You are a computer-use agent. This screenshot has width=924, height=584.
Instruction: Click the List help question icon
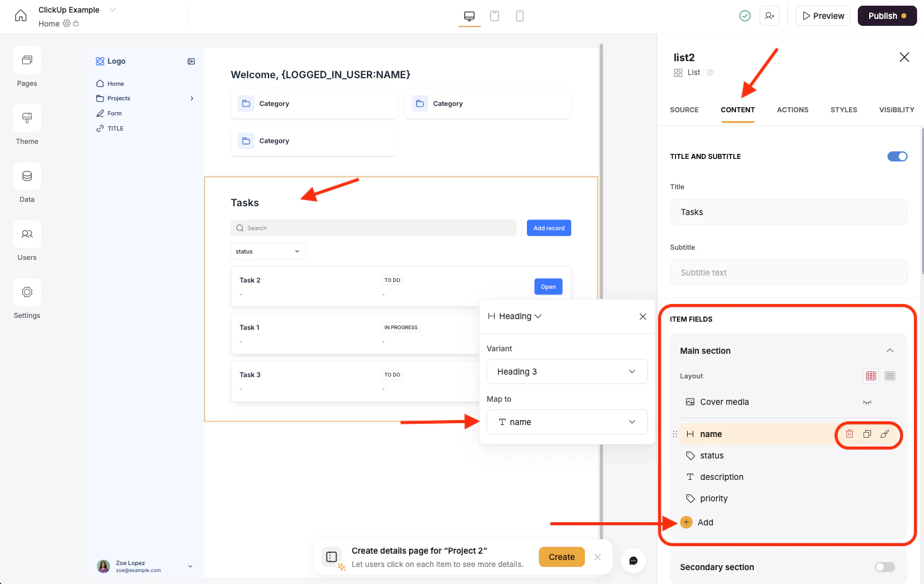pyautogui.click(x=710, y=73)
